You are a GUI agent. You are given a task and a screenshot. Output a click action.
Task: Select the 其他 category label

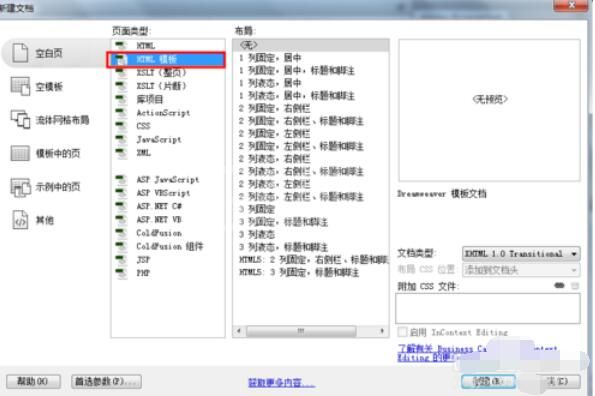tap(44, 220)
